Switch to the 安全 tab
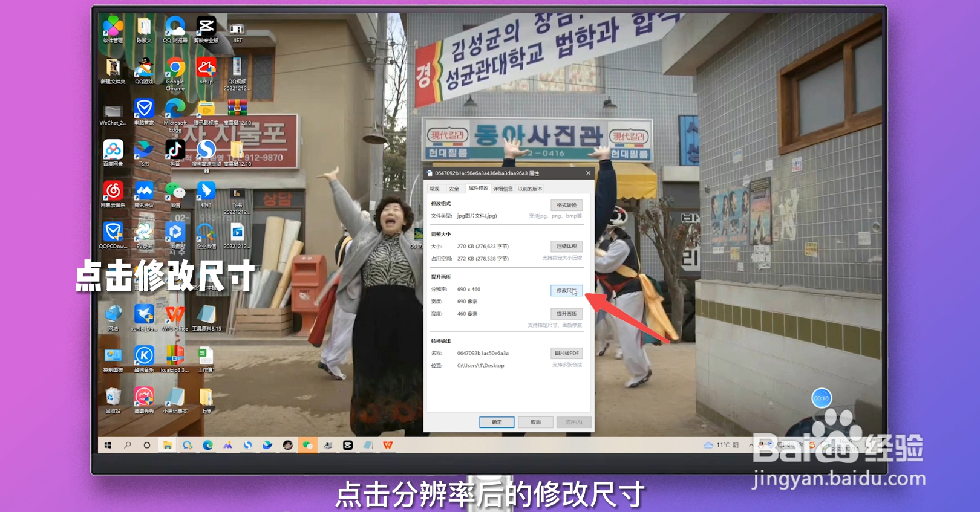Viewport: 980px width, 512px height. point(454,189)
